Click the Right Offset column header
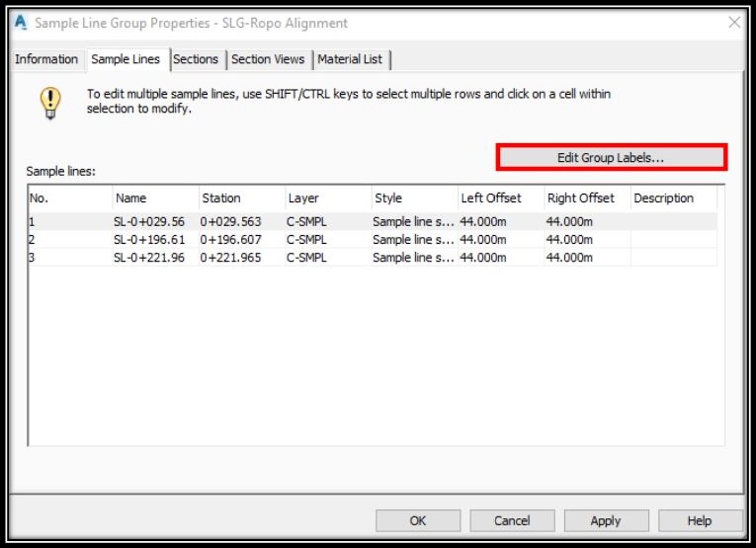 587,197
